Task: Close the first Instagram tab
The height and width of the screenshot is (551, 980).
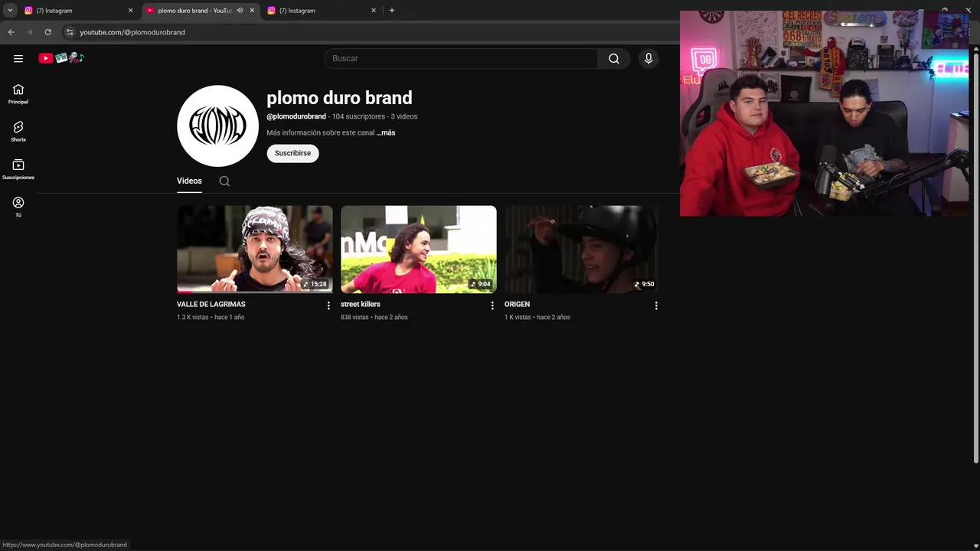Action: [130, 11]
